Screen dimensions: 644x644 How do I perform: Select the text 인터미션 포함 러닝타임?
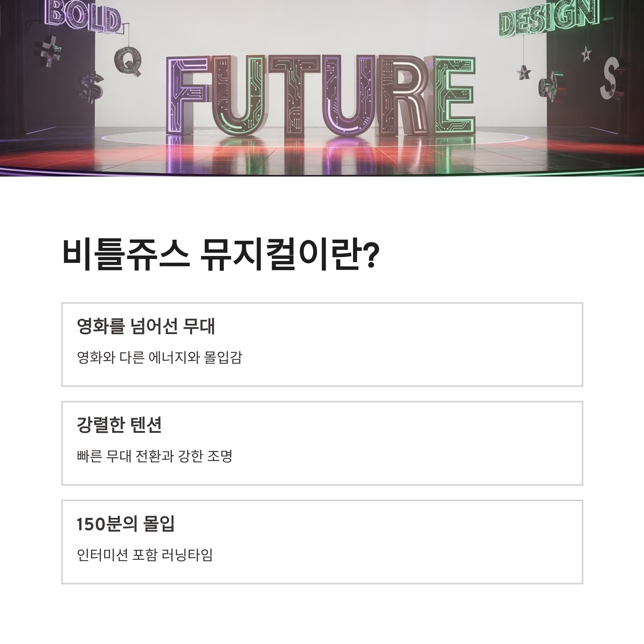(x=145, y=555)
